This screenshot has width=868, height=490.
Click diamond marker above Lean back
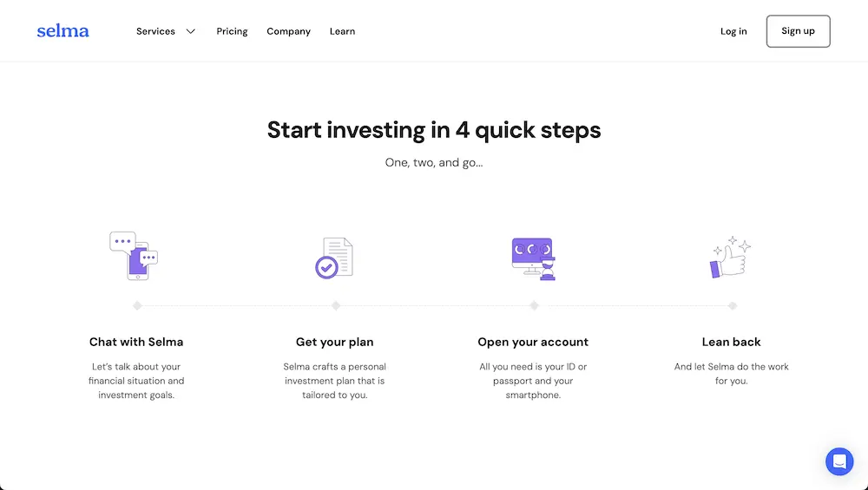point(733,305)
